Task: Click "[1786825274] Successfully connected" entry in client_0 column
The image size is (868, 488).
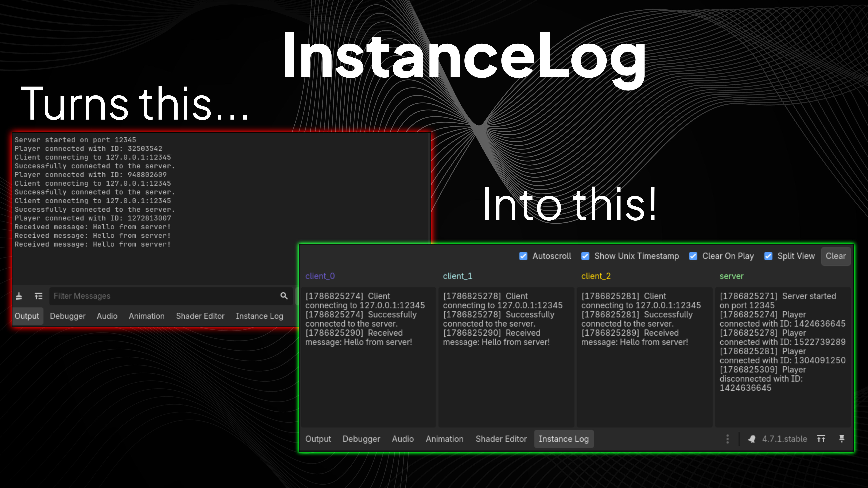Action: click(x=361, y=319)
